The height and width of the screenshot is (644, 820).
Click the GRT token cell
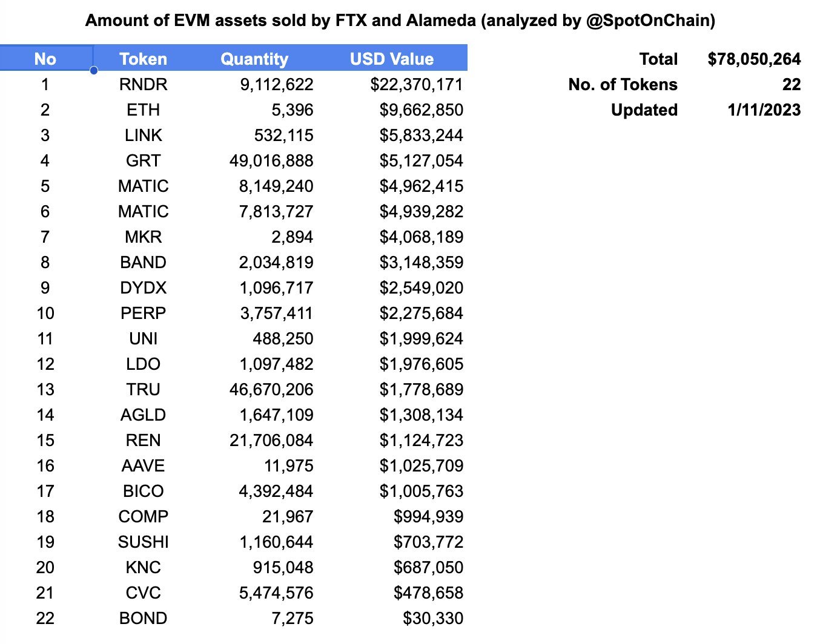click(143, 160)
